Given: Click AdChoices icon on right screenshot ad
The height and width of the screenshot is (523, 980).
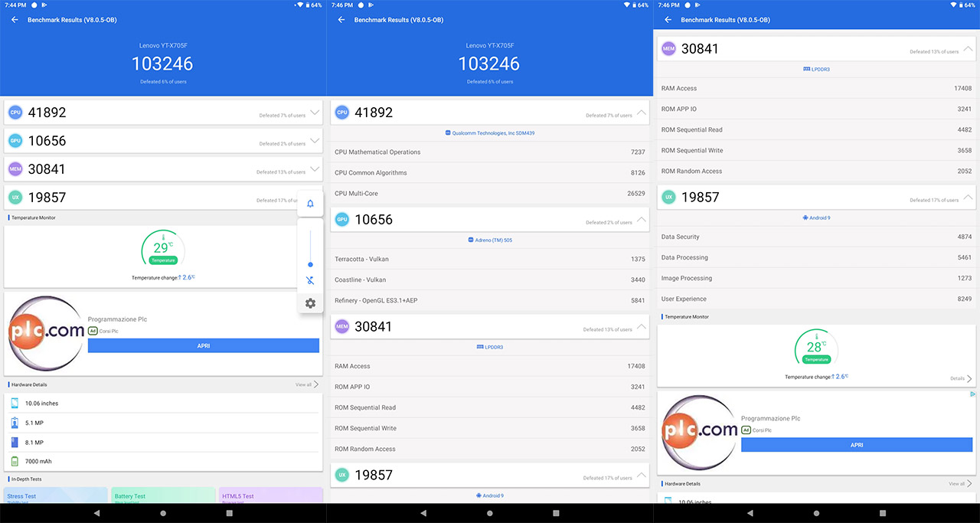Looking at the screenshot, I should pyautogui.click(x=973, y=394).
